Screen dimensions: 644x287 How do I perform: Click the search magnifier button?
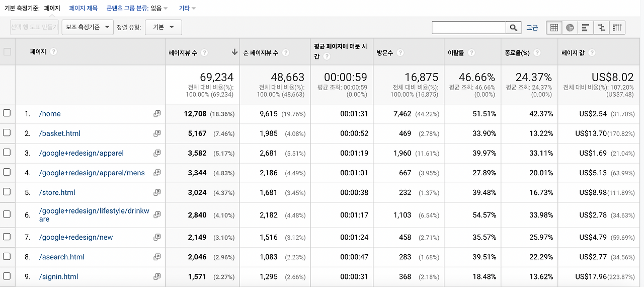click(513, 28)
